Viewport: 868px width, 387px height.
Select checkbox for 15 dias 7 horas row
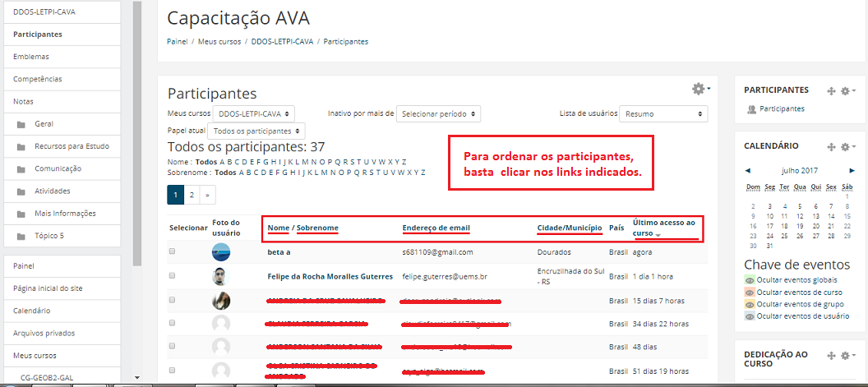(172, 300)
